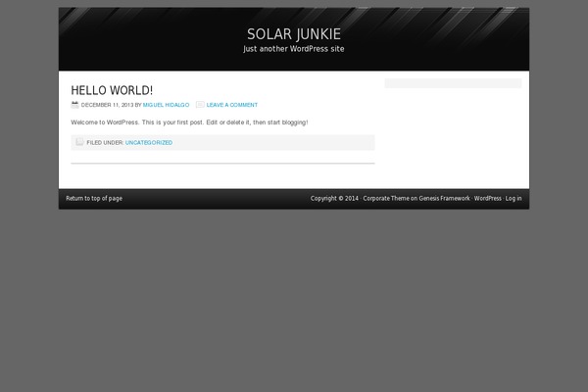Viewport: 588px width, 392px height.
Task: Click Return to top of page
Action: coord(94,198)
